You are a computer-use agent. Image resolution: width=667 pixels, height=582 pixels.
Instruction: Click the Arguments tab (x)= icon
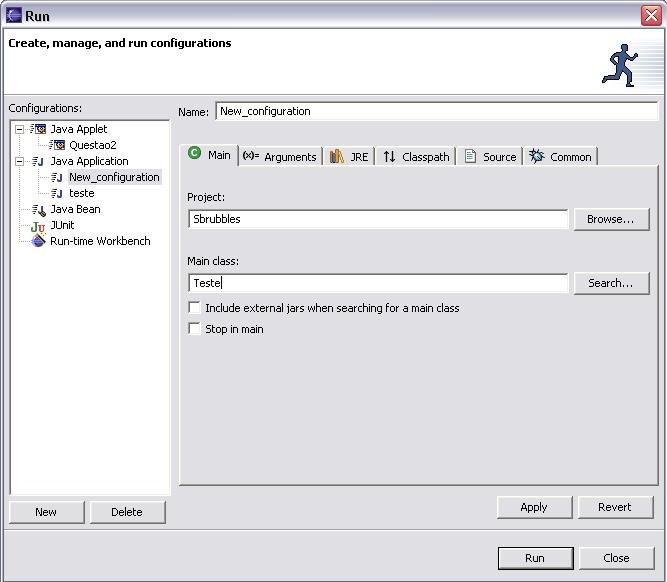251,156
